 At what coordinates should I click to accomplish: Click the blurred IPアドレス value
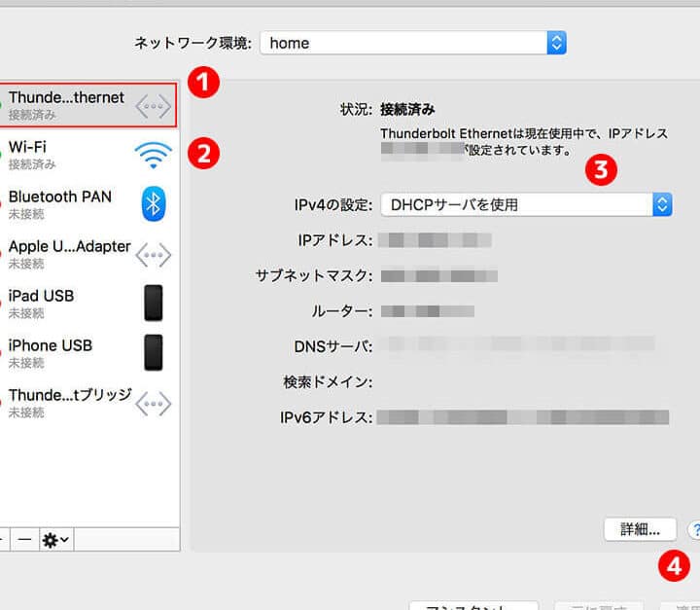coord(435,239)
